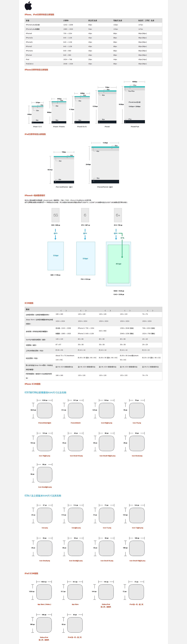The image size is (187, 644).
Task: Select the 'iPhone5c' table row label
Action: coord(29,42)
